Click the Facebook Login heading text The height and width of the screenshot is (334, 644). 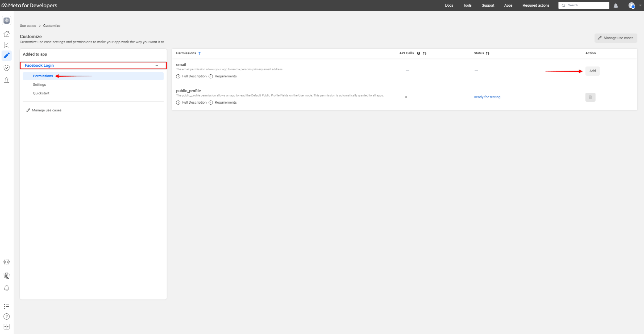click(39, 65)
